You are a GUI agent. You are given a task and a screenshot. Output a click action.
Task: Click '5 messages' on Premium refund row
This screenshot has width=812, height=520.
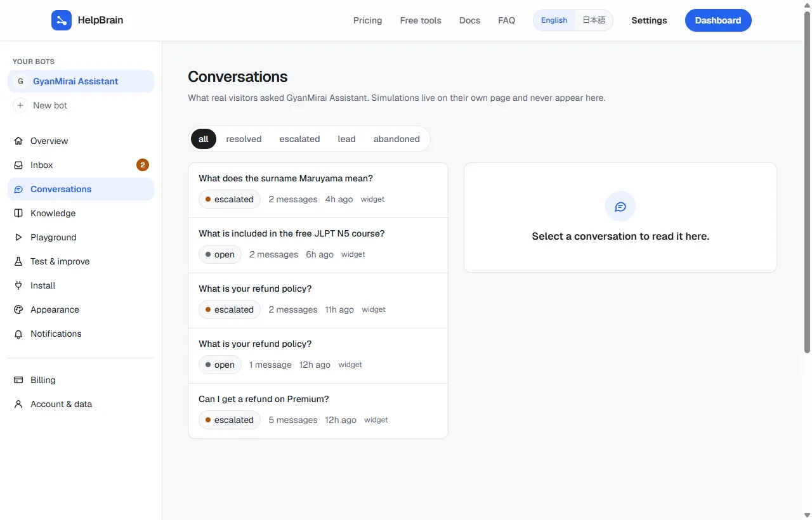293,420
